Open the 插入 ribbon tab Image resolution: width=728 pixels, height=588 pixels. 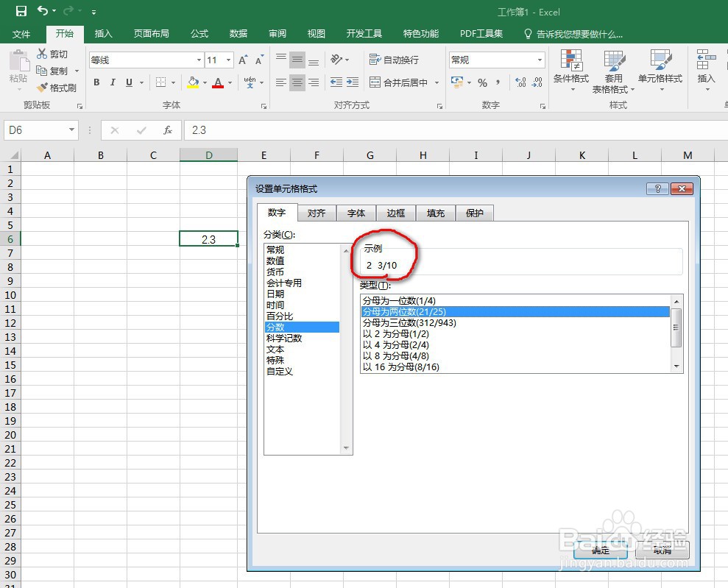(102, 33)
